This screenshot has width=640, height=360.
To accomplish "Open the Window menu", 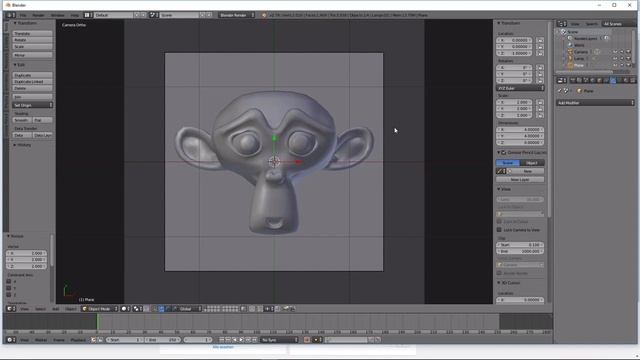I will point(58,15).
